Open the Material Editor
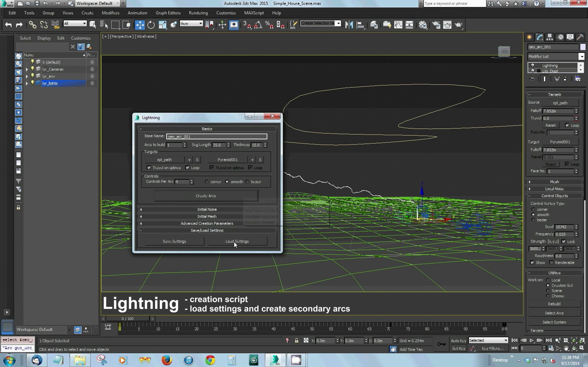This screenshot has width=588, height=367. tap(423, 25)
